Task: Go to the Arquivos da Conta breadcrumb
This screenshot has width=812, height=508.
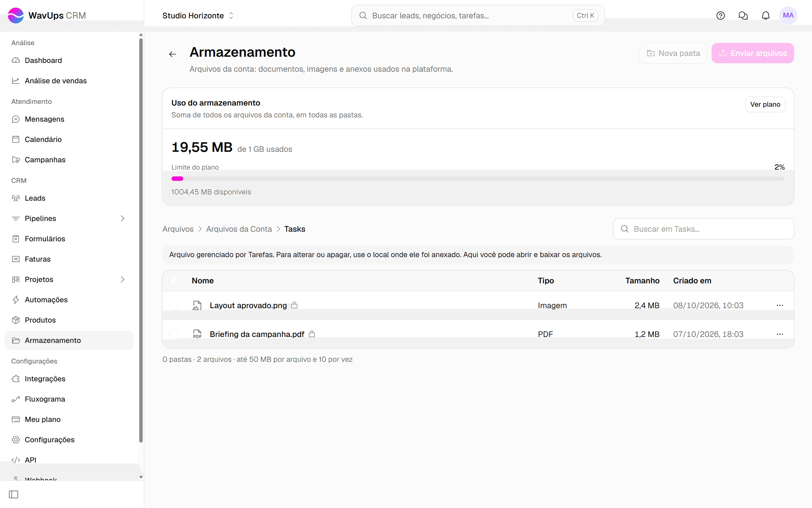Action: 239,229
